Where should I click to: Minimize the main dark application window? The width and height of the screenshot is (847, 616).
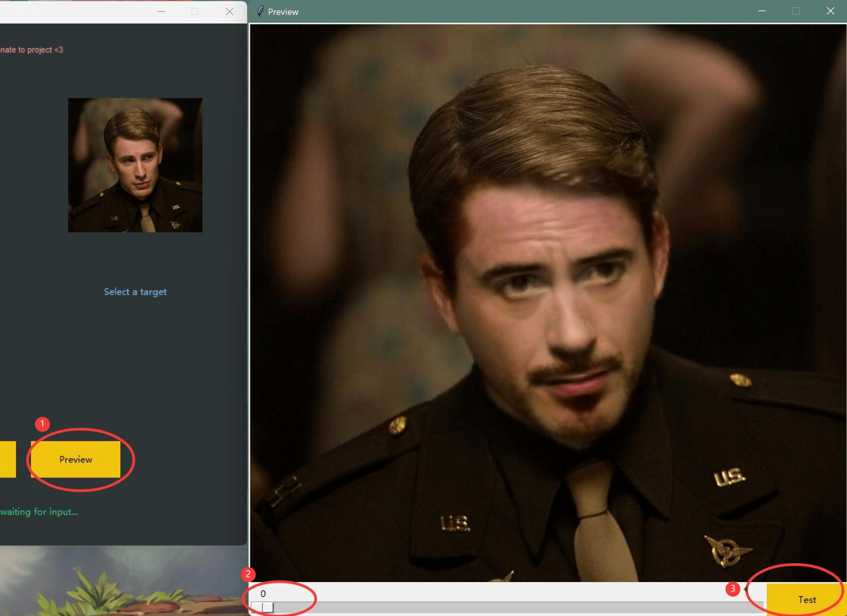(x=161, y=12)
